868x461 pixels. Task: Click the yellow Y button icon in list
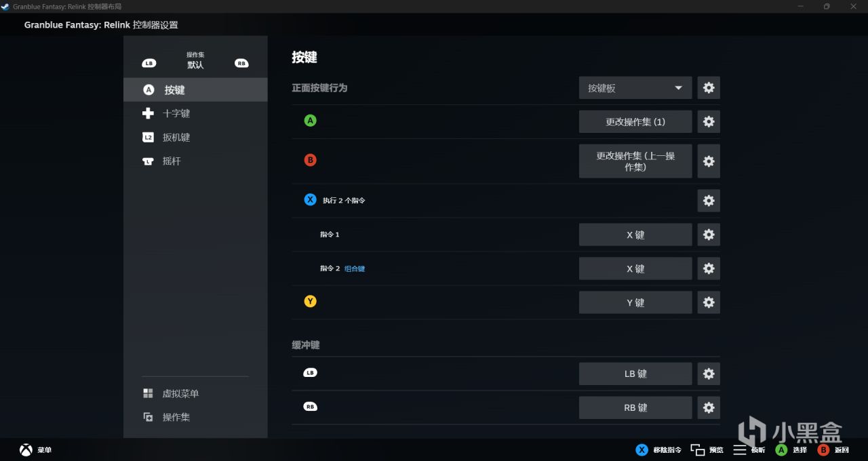coord(310,302)
